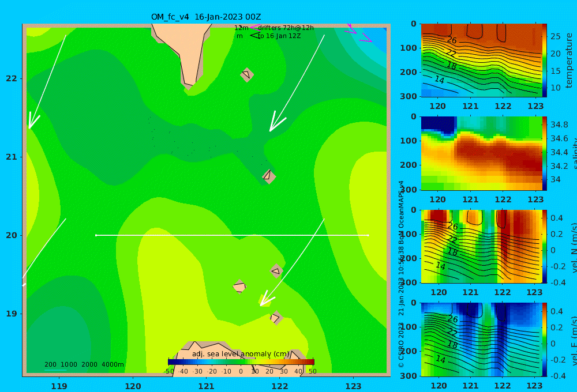Click the island marker near 19.35N 121.45E
The image size is (577, 392).
(239, 287)
